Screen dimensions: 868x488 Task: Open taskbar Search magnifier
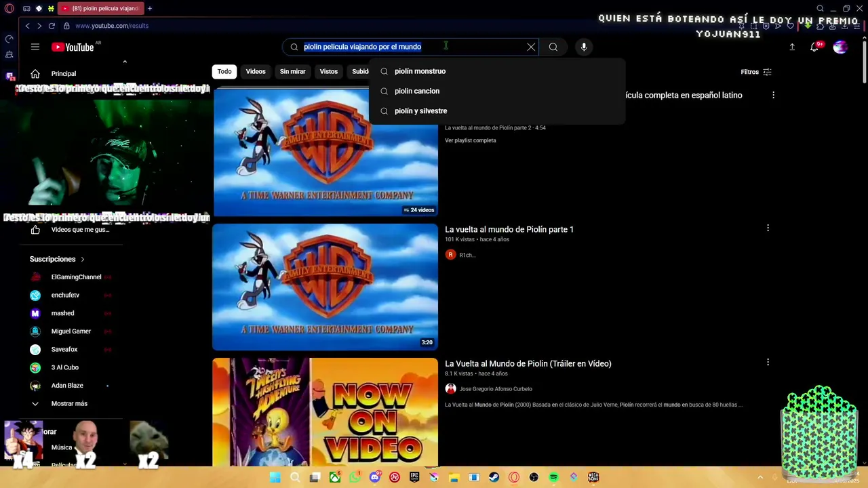pyautogui.click(x=295, y=477)
